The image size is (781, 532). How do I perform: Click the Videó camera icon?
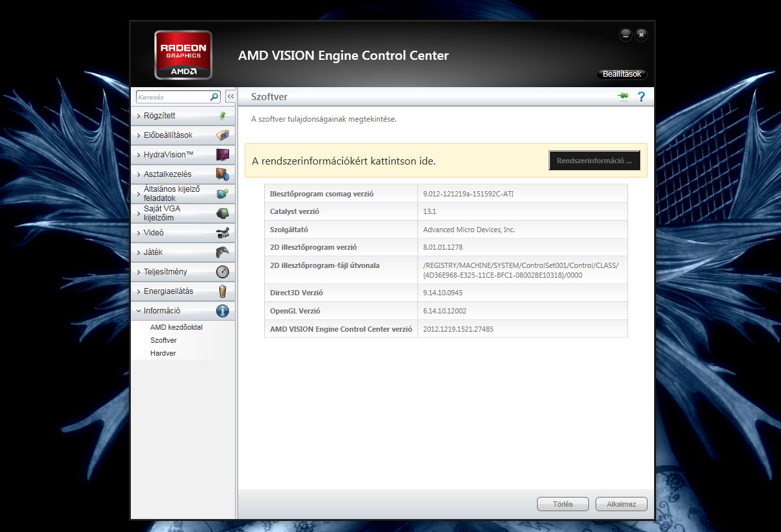click(222, 233)
